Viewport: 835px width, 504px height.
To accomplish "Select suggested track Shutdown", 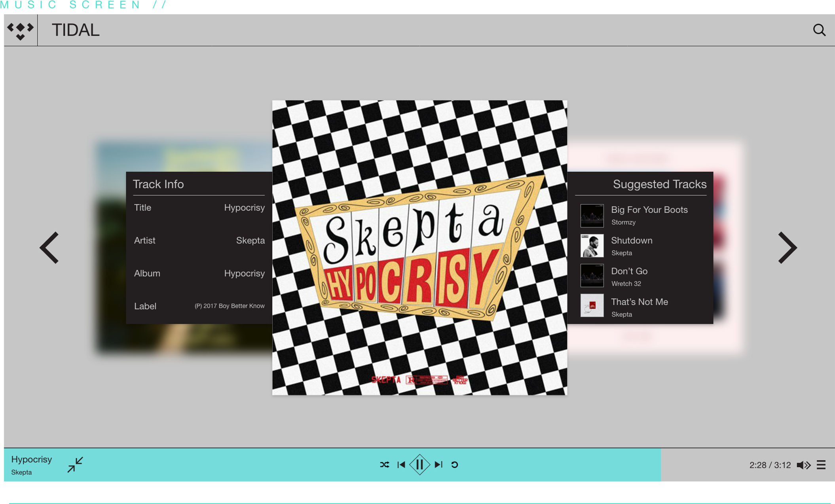I will pyautogui.click(x=632, y=241).
